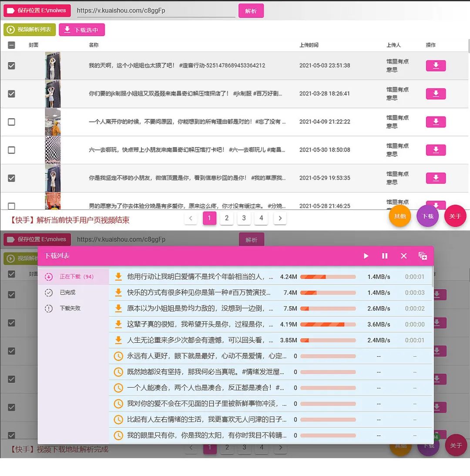Open the 关于 circular button
Image resolution: width=470 pixels, height=476 pixels.
(455, 216)
